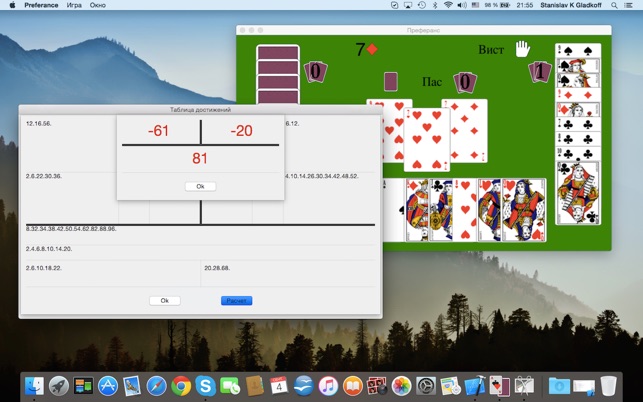643x402 pixels.
Task: Open Notification Center from the menu bar
Action: (x=628, y=5)
